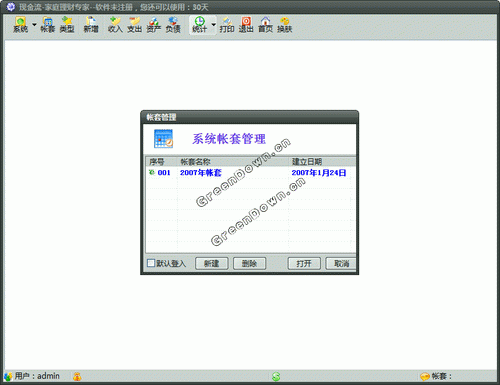
Task: Expand the dropdown arrow beside 统计
Action: point(213,25)
